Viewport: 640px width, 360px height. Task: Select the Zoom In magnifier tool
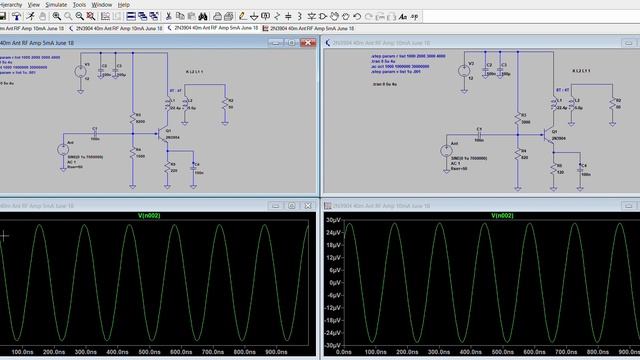pyautogui.click(x=57, y=16)
